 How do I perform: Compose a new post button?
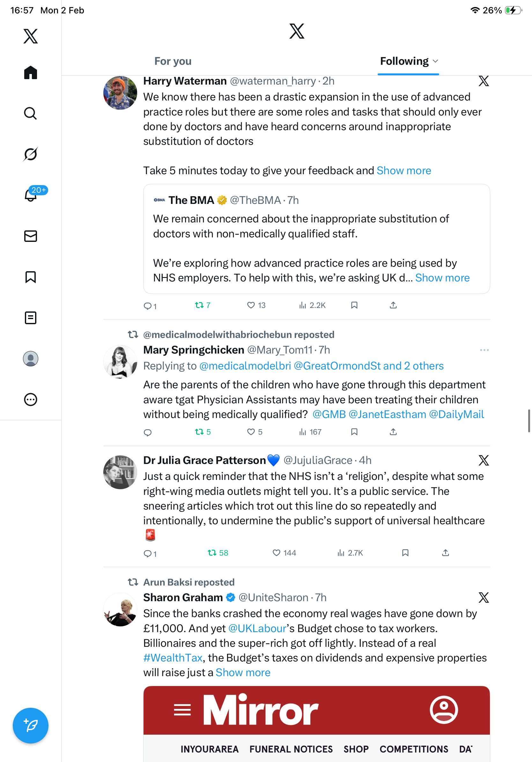pos(31,726)
